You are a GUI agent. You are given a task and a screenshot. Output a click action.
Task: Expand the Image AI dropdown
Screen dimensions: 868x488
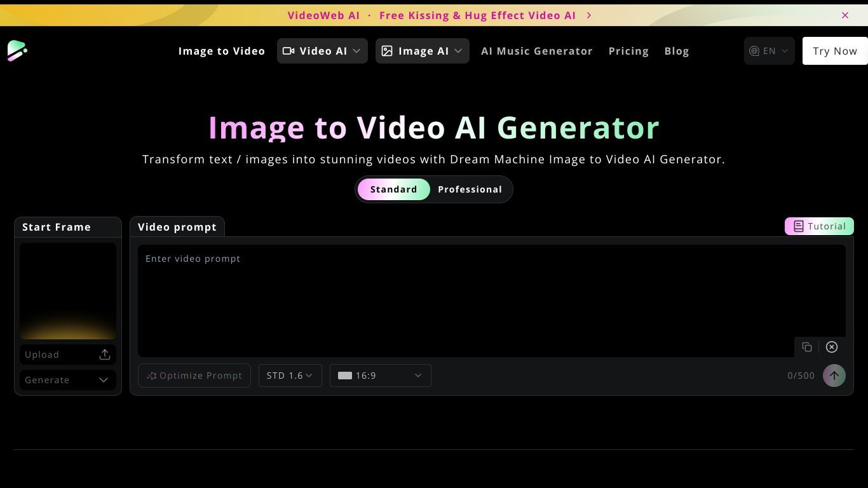[423, 51]
